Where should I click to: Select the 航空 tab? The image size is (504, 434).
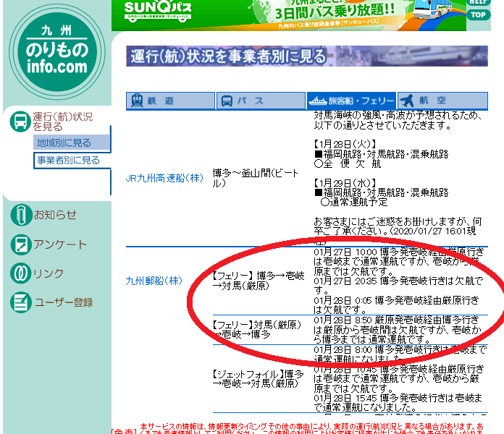click(442, 101)
